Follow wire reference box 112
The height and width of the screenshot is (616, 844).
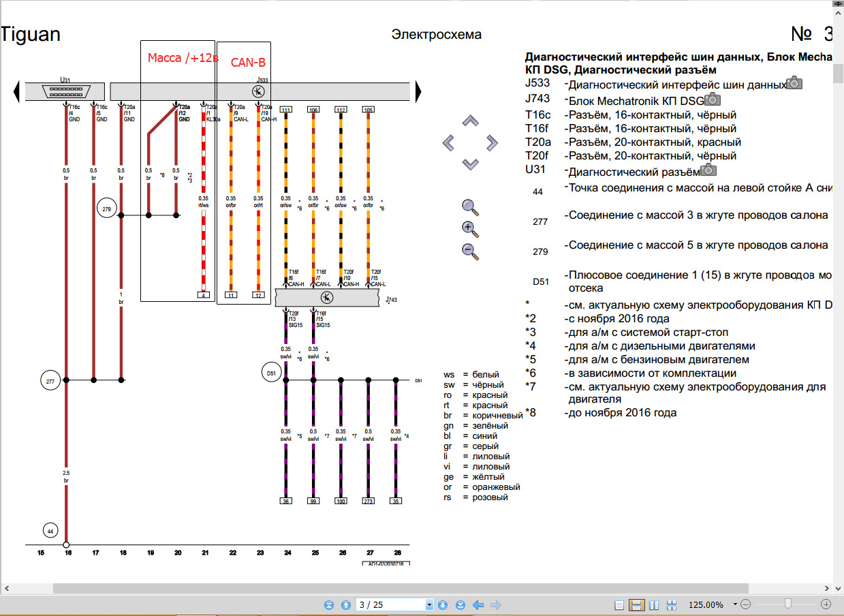341,110
